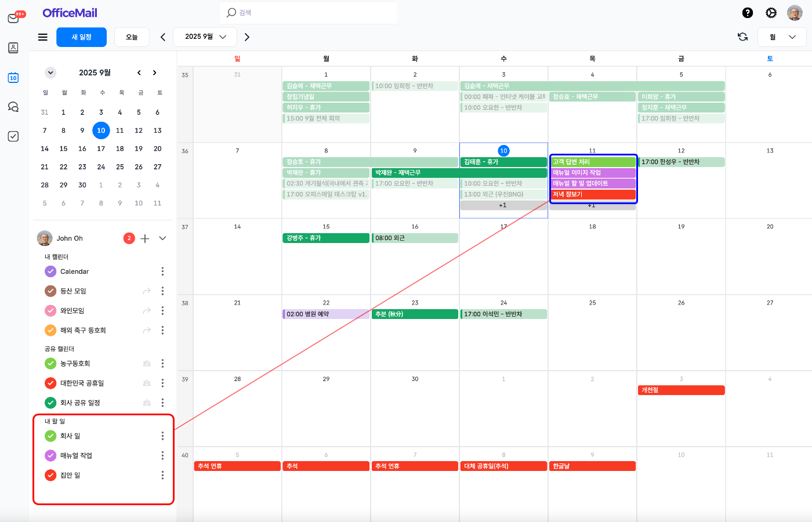Open the contacts icon in left sidebar
Viewport: 812px width, 522px height.
[x=13, y=48]
